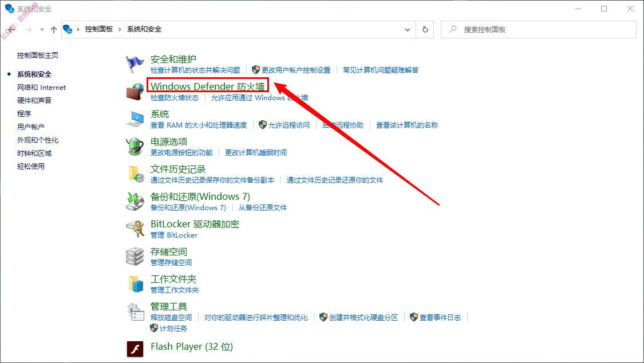Image resolution: width=644 pixels, height=363 pixels.
Task: Open the 文件历史记录 heading
Action: point(178,169)
